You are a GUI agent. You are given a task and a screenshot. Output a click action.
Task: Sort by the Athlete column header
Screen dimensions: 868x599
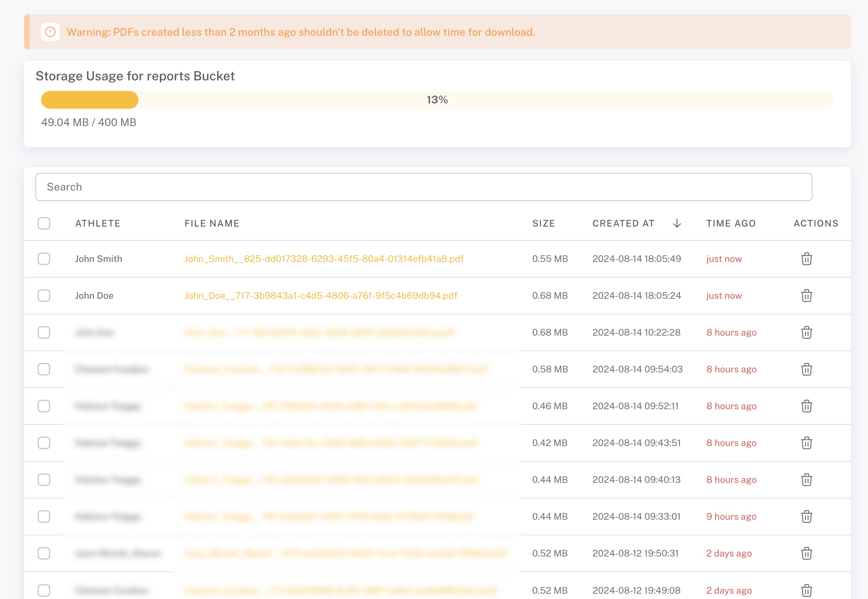tap(98, 223)
